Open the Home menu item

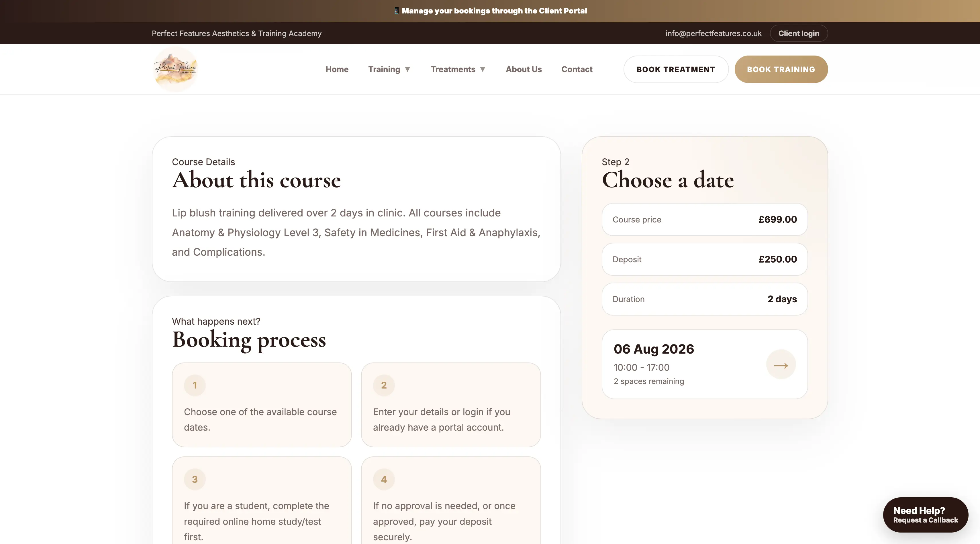[337, 69]
